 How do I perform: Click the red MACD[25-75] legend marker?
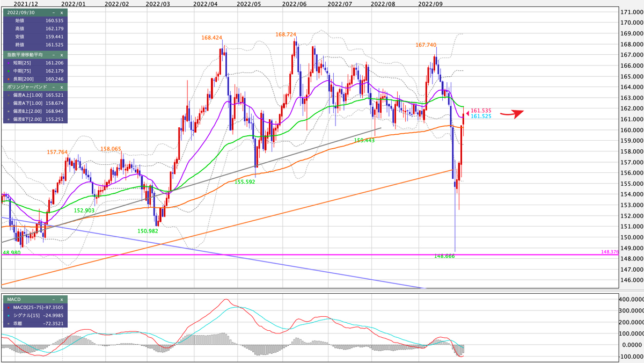9,308
